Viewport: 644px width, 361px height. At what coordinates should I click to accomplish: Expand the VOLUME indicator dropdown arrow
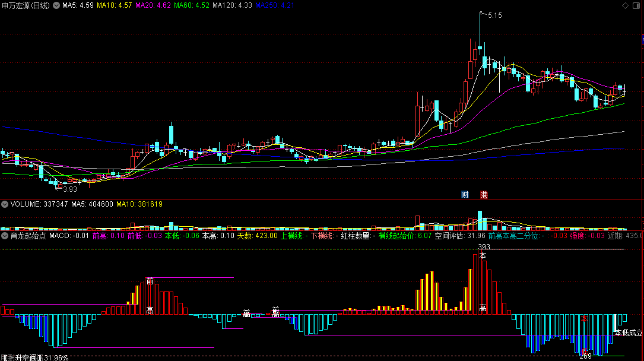5,204
